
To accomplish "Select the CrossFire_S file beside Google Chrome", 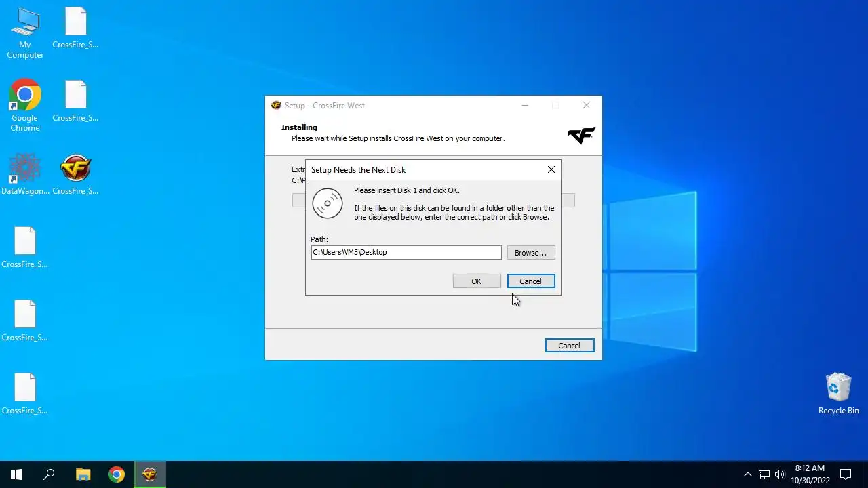I will [75, 101].
